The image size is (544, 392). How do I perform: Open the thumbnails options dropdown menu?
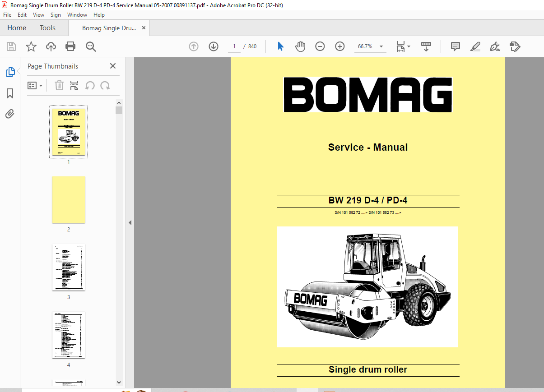coord(35,85)
